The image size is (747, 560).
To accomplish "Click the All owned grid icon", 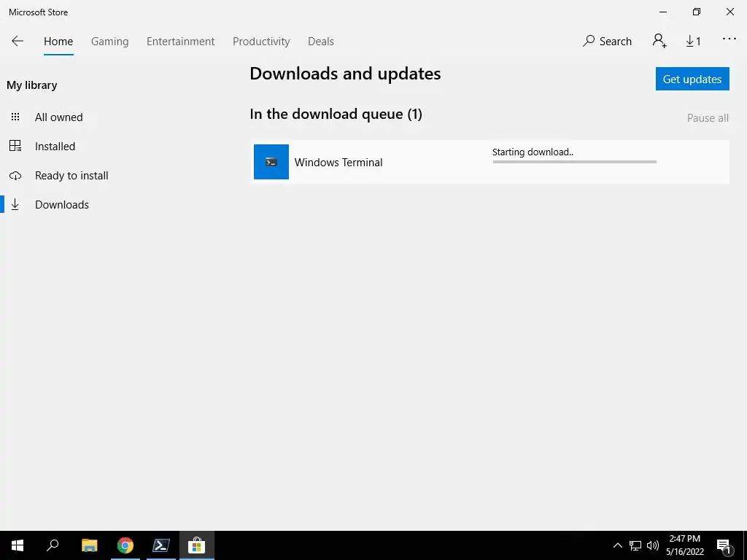I will (15, 117).
